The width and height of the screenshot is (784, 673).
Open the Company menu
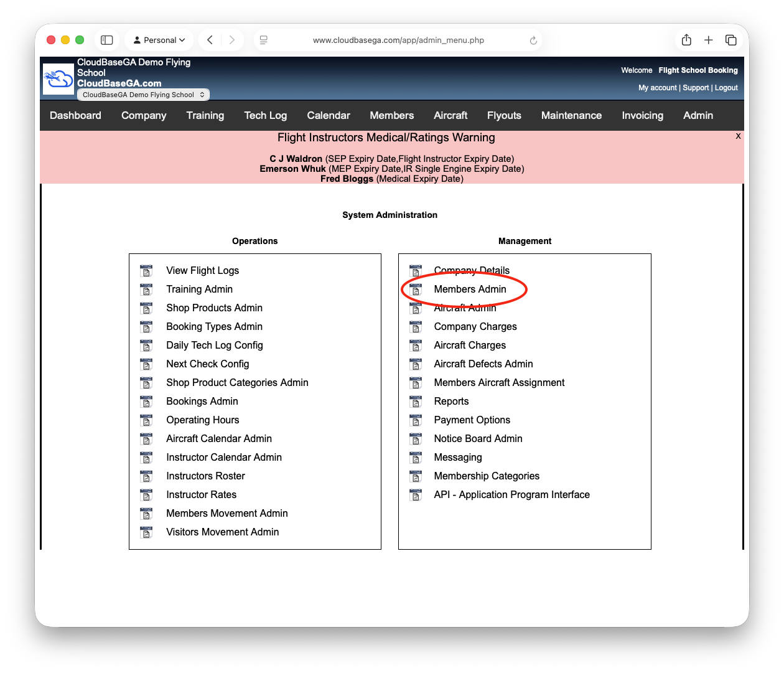point(144,115)
